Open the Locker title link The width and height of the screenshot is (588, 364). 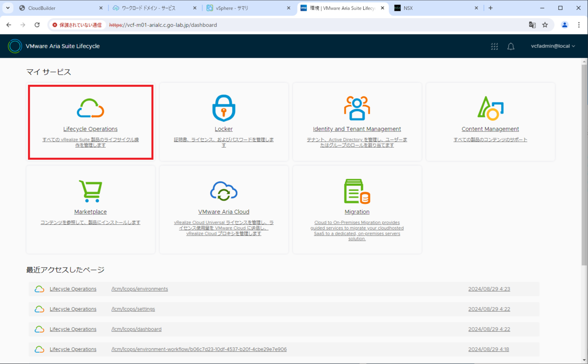tap(224, 129)
